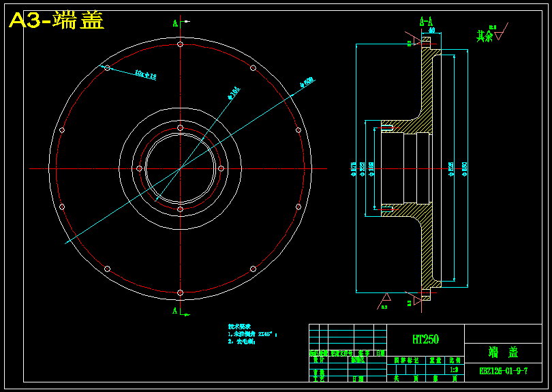Click the "1:3" scale value
Viewport: 552px width, 392px height.
click(455, 370)
